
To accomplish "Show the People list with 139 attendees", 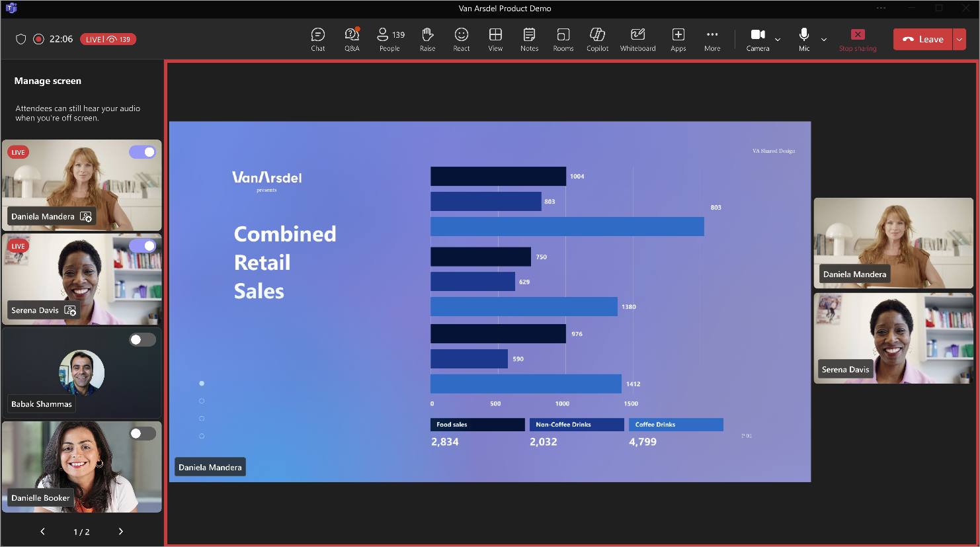I will [390, 40].
